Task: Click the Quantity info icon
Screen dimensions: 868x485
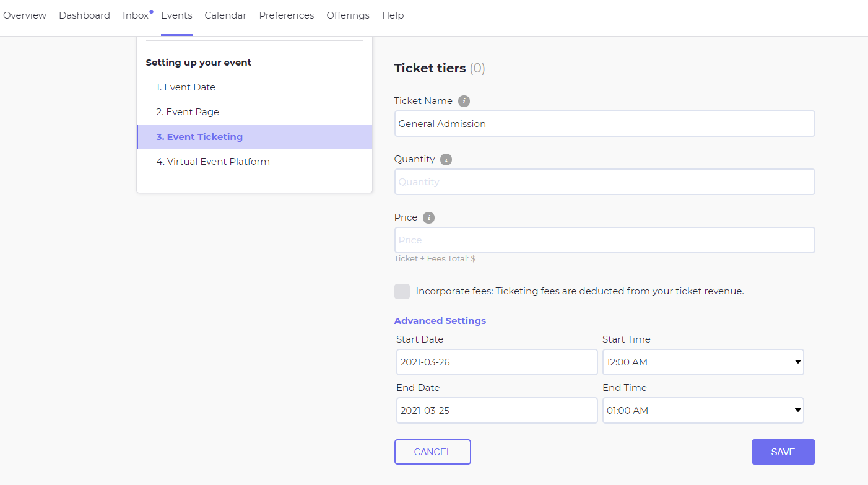Action: [x=446, y=159]
